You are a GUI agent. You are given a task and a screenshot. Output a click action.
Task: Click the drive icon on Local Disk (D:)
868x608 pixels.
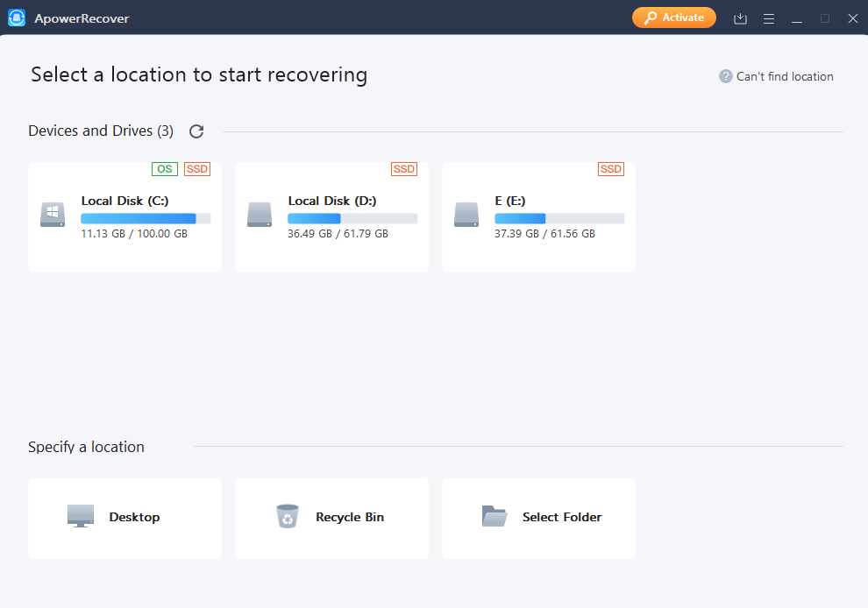pos(259,215)
